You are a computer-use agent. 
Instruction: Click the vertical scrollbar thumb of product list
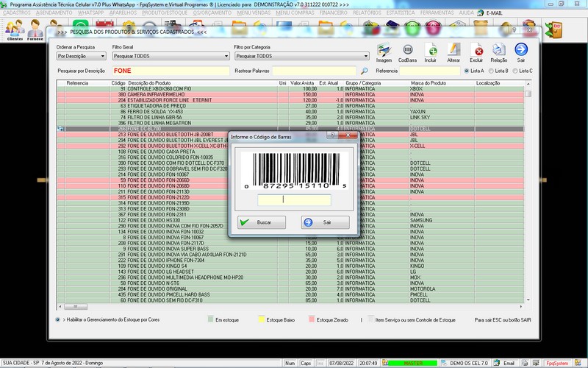528,93
